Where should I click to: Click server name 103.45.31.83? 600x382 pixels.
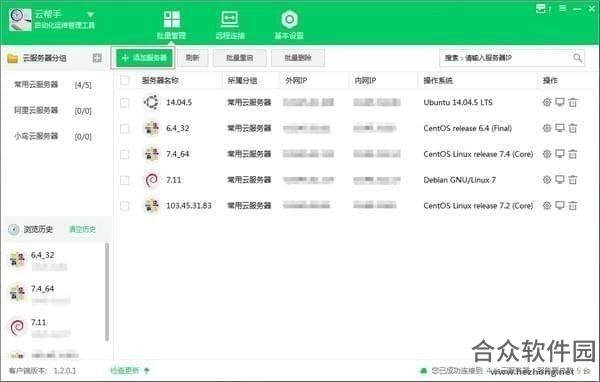pos(189,206)
